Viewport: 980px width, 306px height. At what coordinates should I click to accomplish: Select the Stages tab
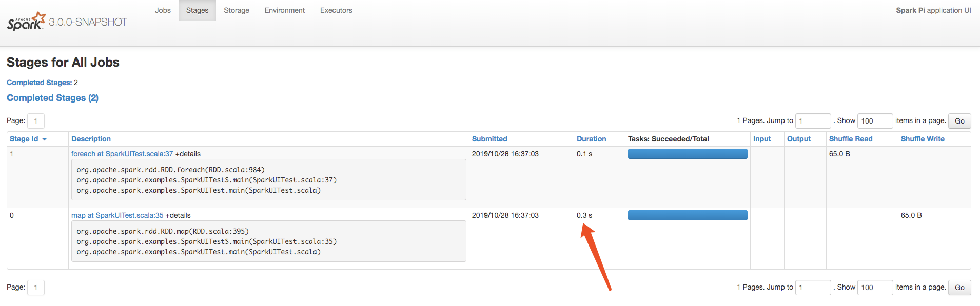pos(197,10)
